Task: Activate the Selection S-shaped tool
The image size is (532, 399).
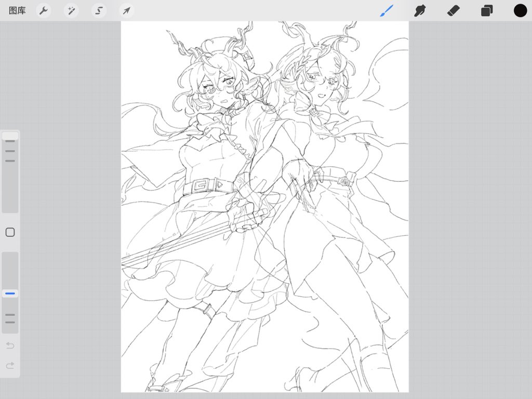Action: [x=99, y=10]
